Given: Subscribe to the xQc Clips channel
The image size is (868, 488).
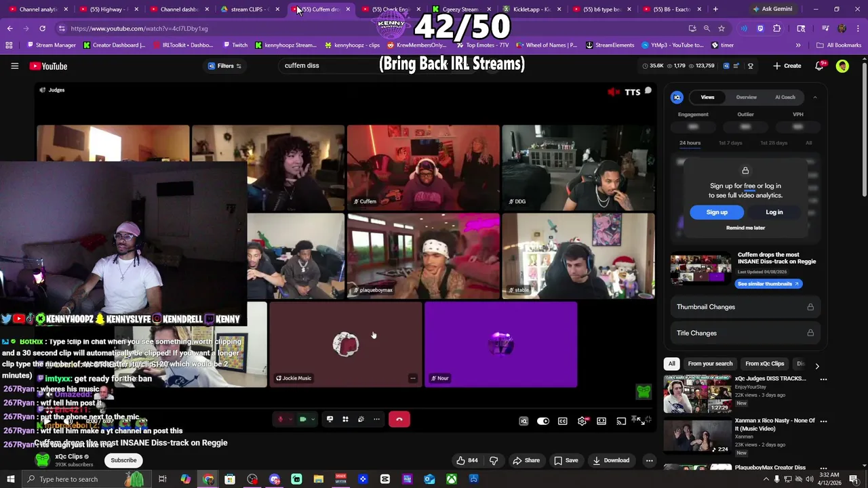Looking at the screenshot, I should (123, 460).
